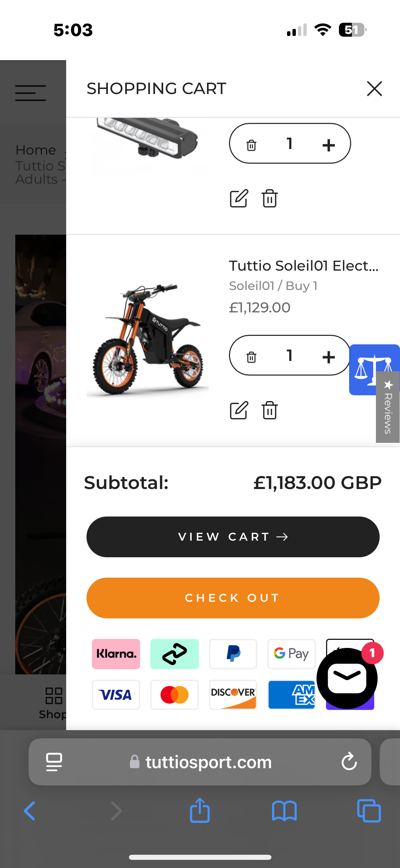Open the hamburger menu
This screenshot has height=868, width=400.
(31, 93)
